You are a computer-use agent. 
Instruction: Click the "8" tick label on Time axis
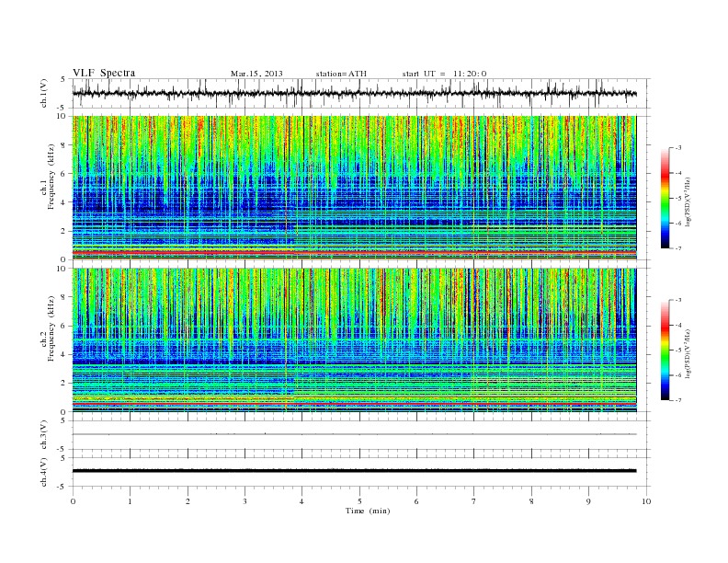click(531, 501)
